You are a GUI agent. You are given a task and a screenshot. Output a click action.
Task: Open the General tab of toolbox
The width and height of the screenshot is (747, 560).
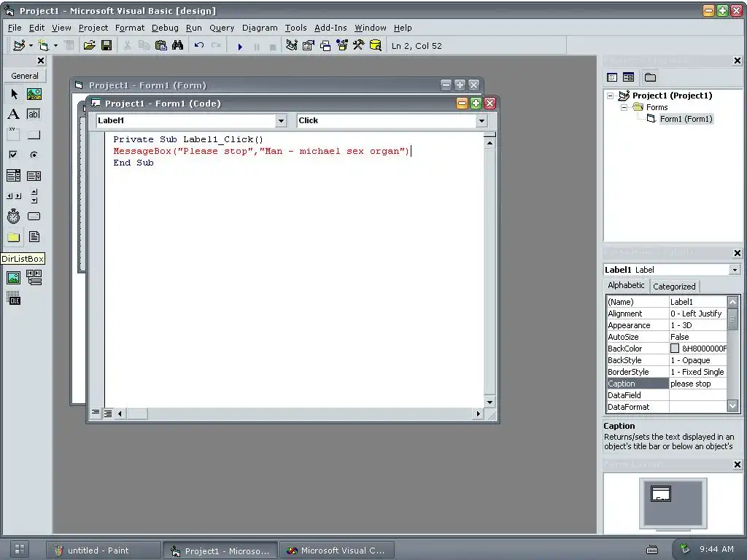pyautogui.click(x=25, y=76)
